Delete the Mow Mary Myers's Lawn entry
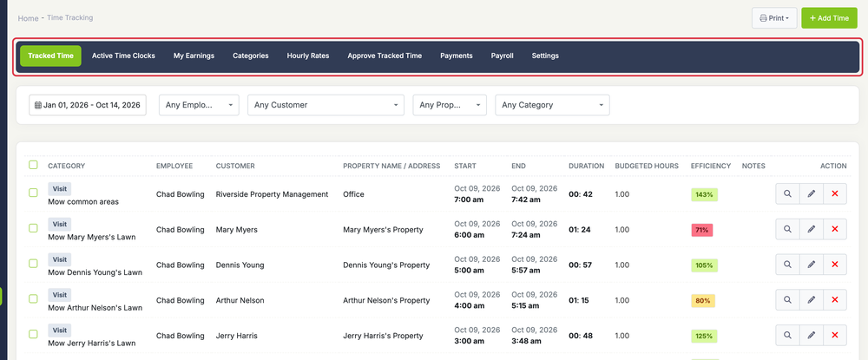 click(x=835, y=230)
